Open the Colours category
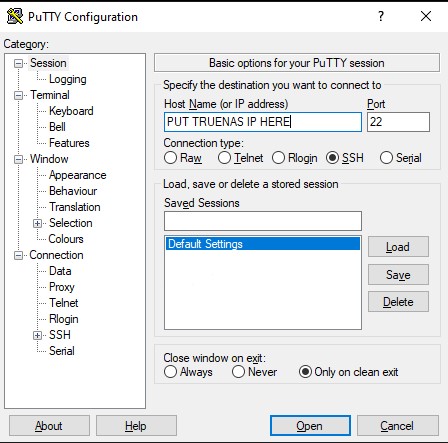448x443 pixels. 66,239
